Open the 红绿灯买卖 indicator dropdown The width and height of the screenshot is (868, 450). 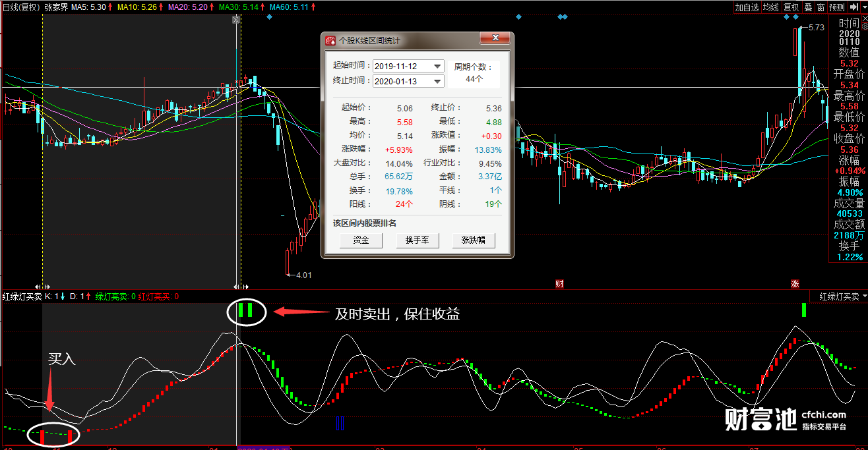[x=863, y=297]
